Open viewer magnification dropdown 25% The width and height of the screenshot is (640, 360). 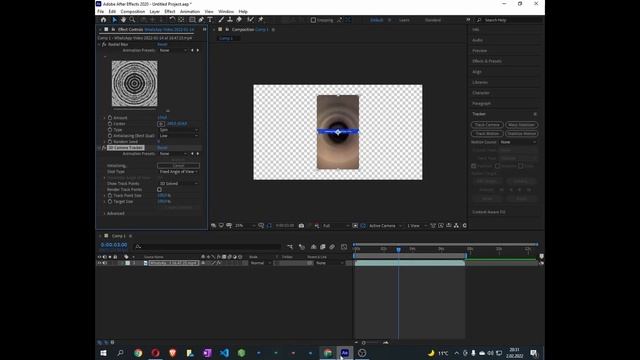click(x=245, y=226)
